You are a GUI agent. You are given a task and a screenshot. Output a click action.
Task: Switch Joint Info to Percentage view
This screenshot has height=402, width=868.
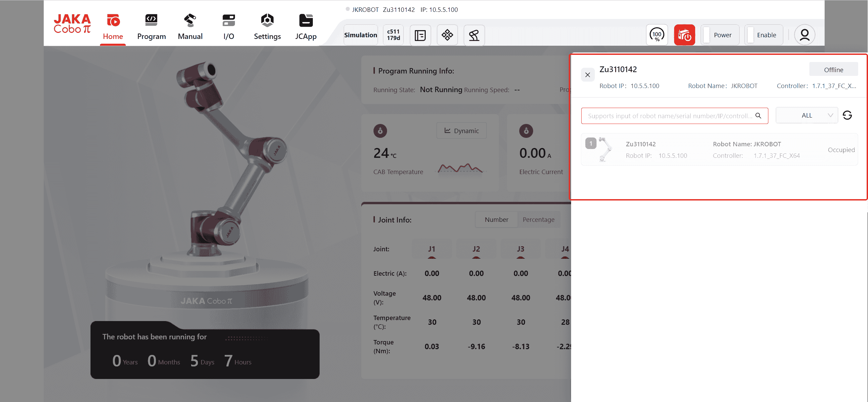point(538,219)
